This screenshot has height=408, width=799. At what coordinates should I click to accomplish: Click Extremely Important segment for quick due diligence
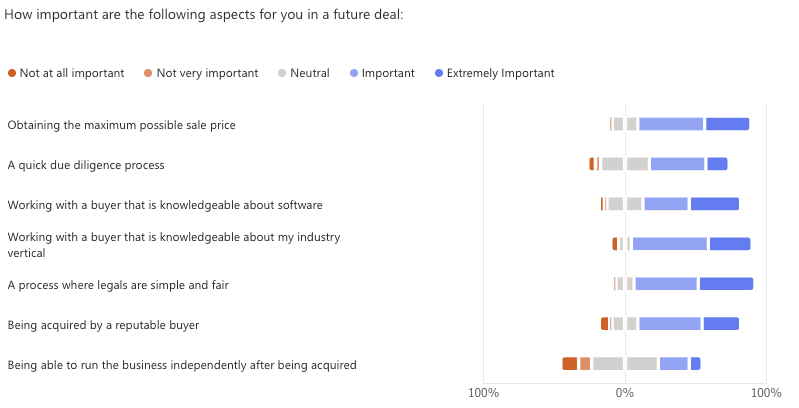(x=717, y=164)
